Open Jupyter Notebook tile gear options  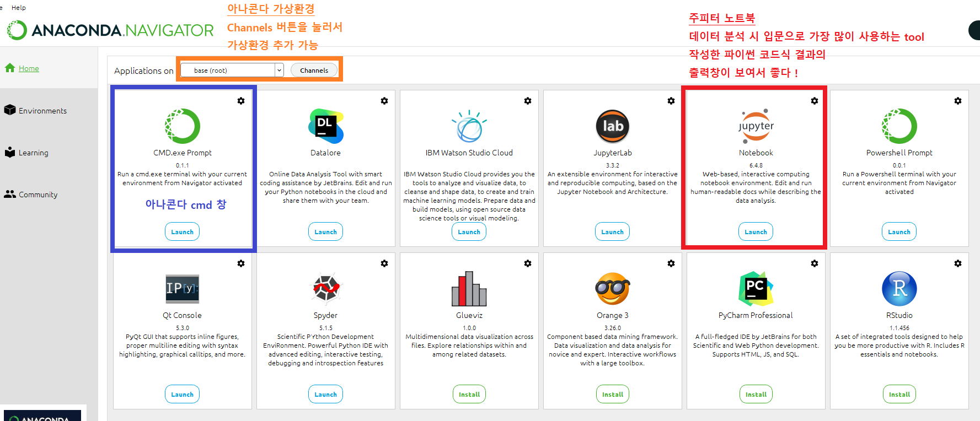[x=815, y=101]
